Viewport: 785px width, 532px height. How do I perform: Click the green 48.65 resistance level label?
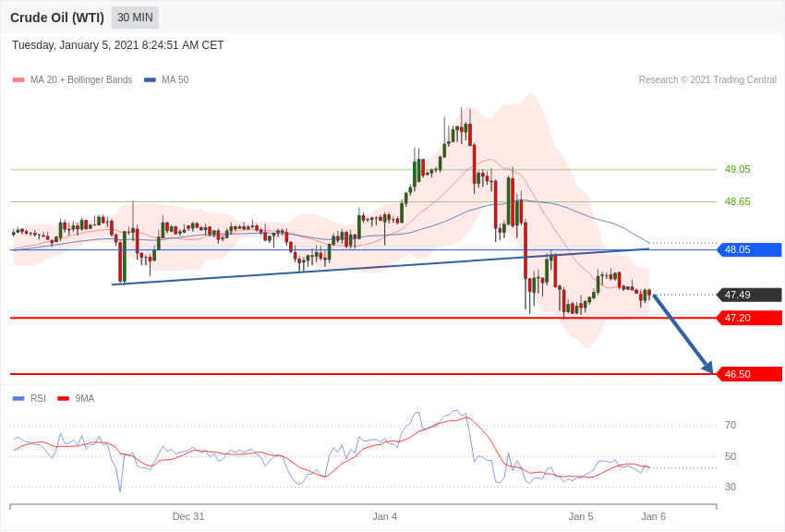(x=737, y=201)
